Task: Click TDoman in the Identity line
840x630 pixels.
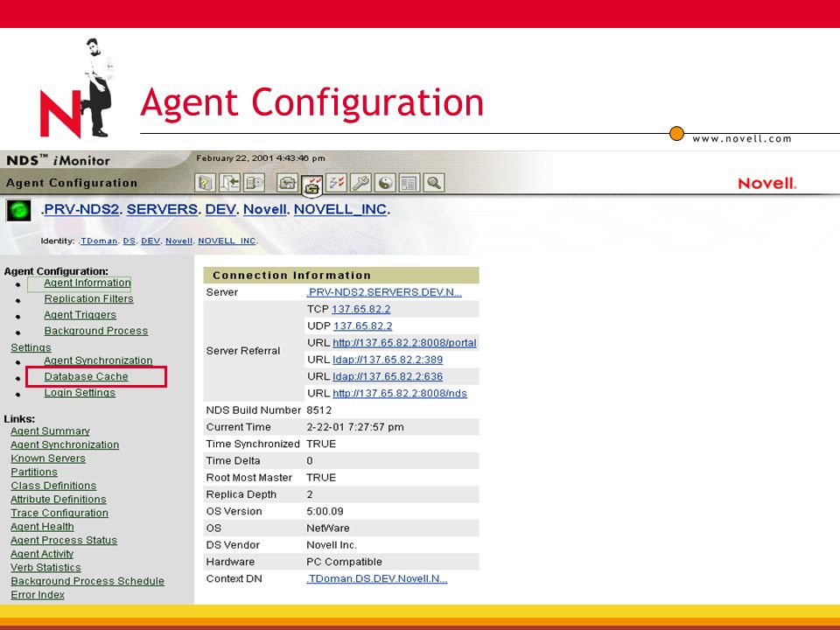Action: (99, 241)
